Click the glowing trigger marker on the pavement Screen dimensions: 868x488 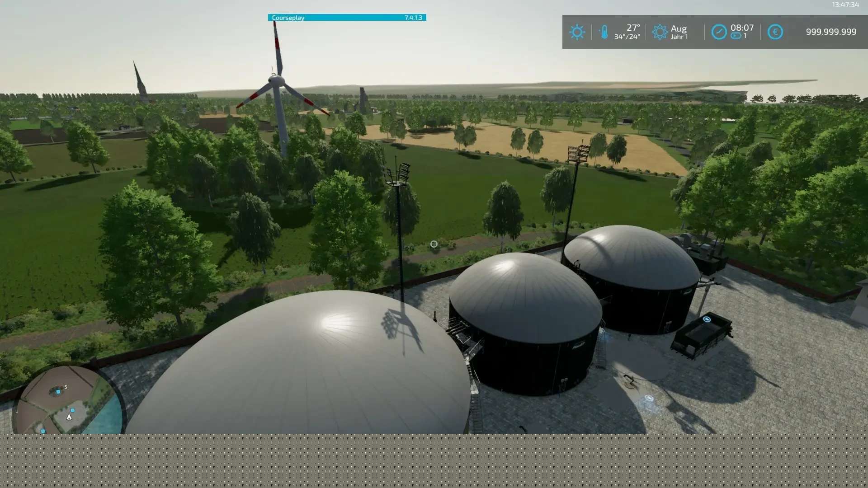(x=649, y=399)
